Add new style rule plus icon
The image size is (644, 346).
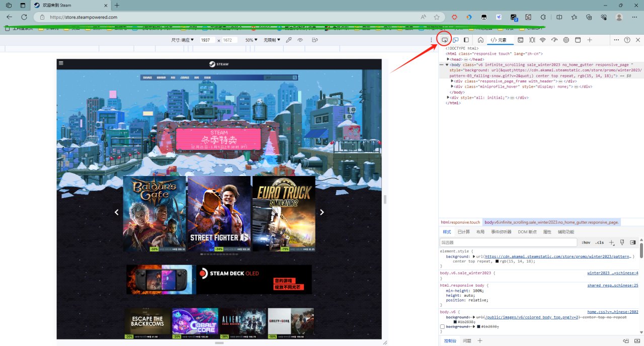[612, 242]
